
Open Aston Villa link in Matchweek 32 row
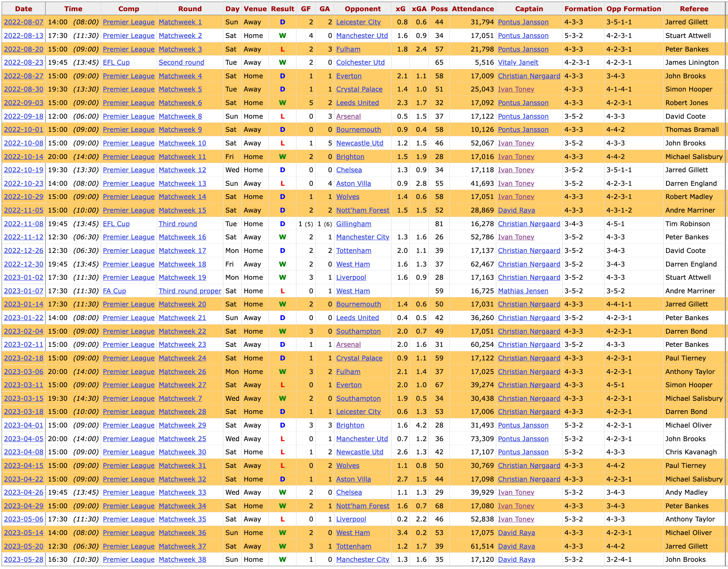[353, 479]
